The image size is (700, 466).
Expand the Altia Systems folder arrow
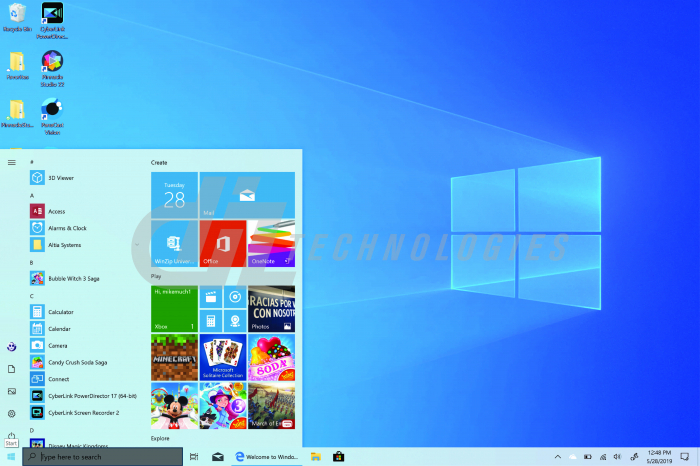pos(137,244)
